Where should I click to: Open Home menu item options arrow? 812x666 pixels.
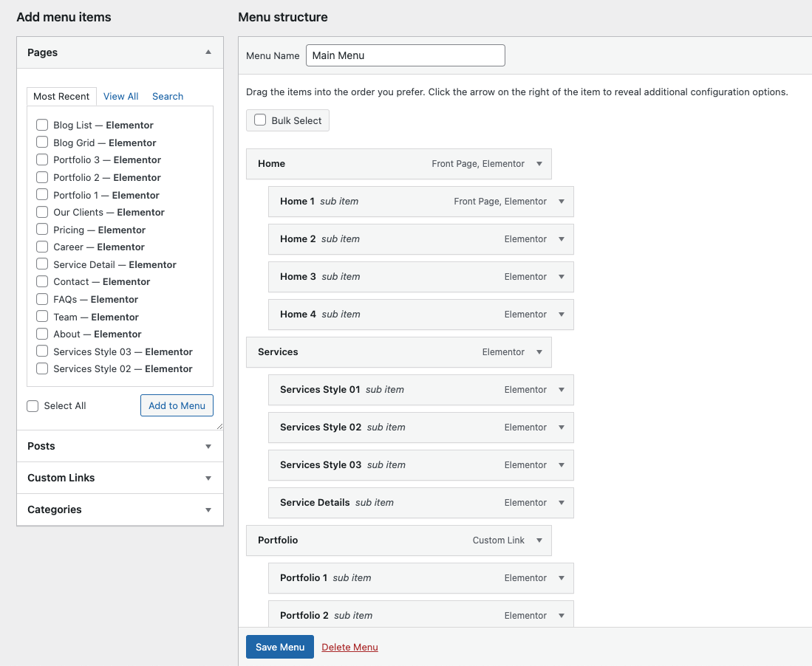pyautogui.click(x=539, y=164)
